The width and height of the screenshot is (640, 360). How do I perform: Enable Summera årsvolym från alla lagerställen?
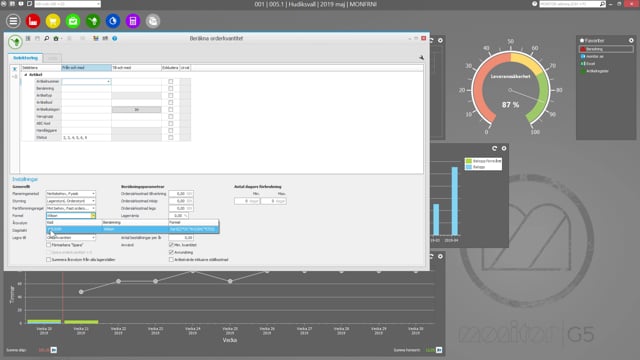point(49,260)
